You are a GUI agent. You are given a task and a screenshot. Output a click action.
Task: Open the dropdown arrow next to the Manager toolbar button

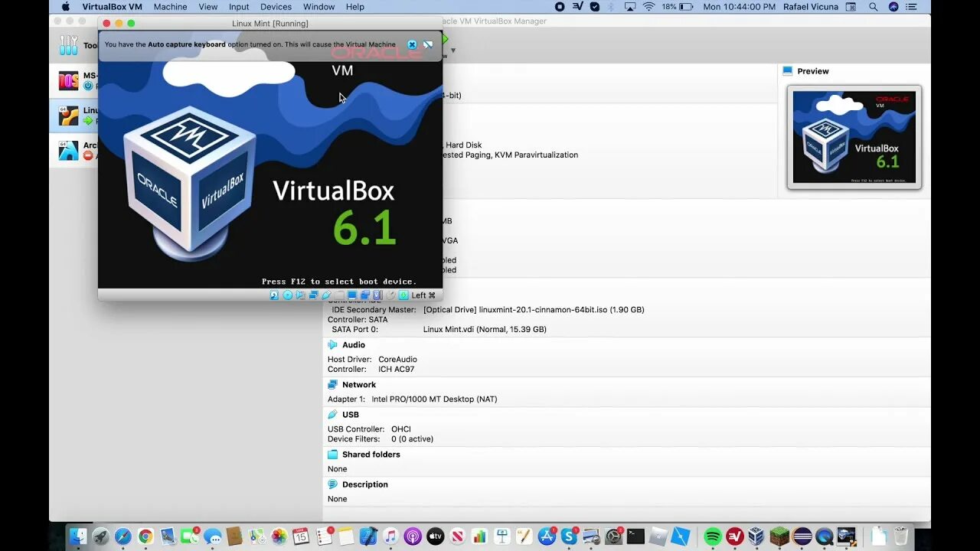pos(453,51)
